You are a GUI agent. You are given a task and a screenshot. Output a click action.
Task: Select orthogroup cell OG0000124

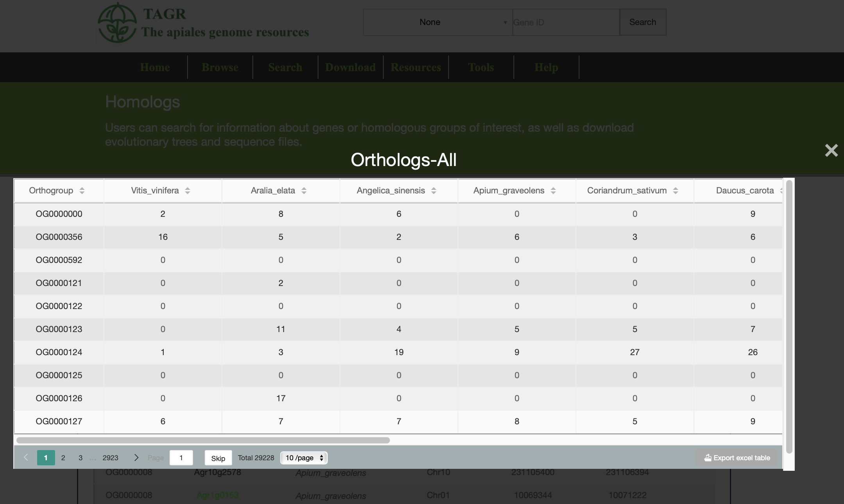(x=59, y=352)
